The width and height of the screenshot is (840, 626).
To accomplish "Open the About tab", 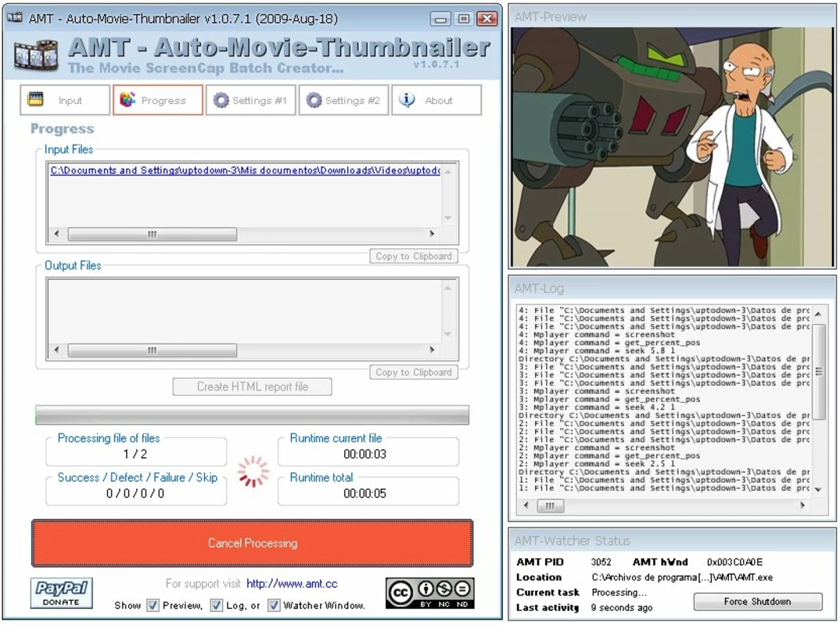I will click(436, 99).
